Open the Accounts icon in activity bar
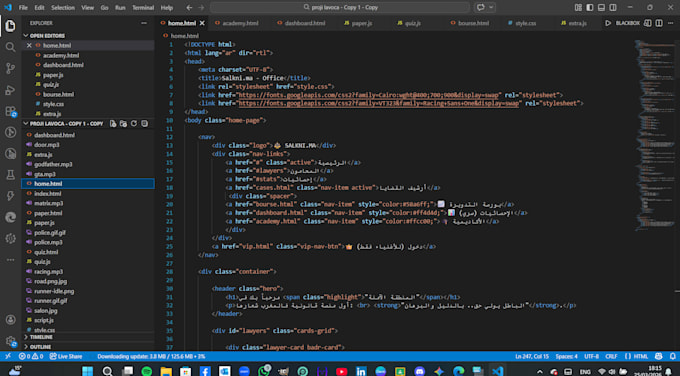 pos(10,320)
